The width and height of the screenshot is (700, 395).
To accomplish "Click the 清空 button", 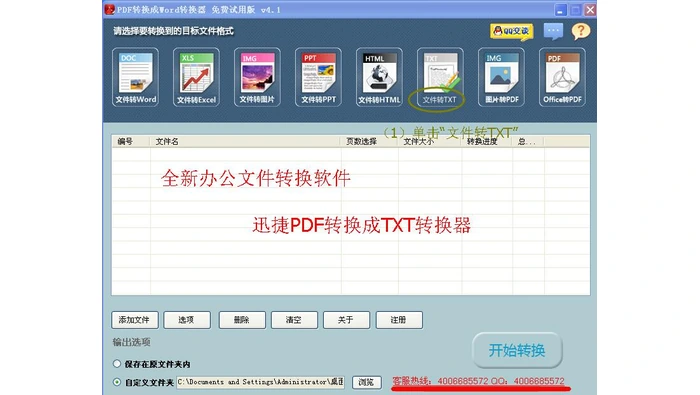I will 294,320.
